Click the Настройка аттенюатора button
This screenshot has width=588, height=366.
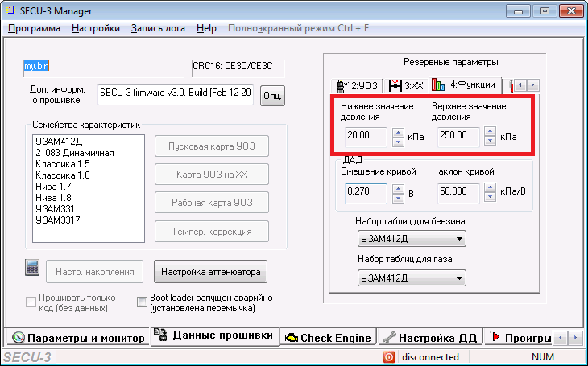210,272
